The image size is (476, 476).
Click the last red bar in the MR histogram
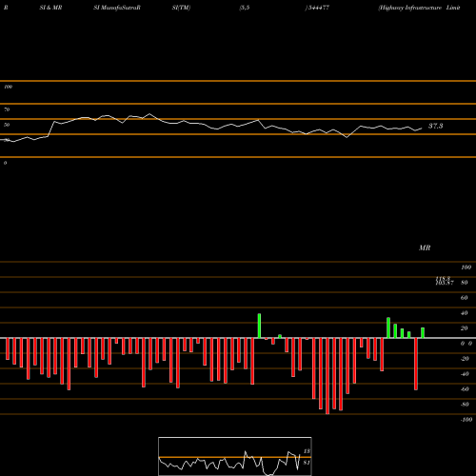coord(416,364)
